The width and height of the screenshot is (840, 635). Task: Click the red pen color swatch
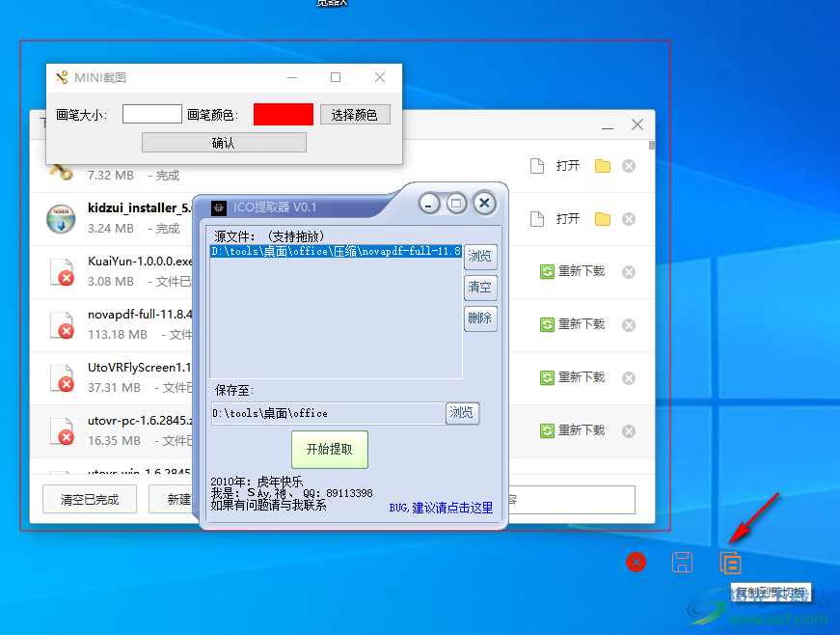[283, 115]
